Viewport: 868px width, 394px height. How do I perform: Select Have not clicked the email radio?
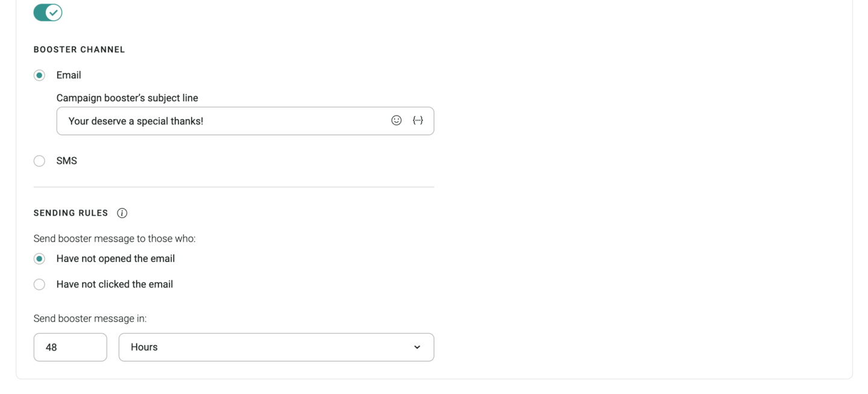click(39, 284)
